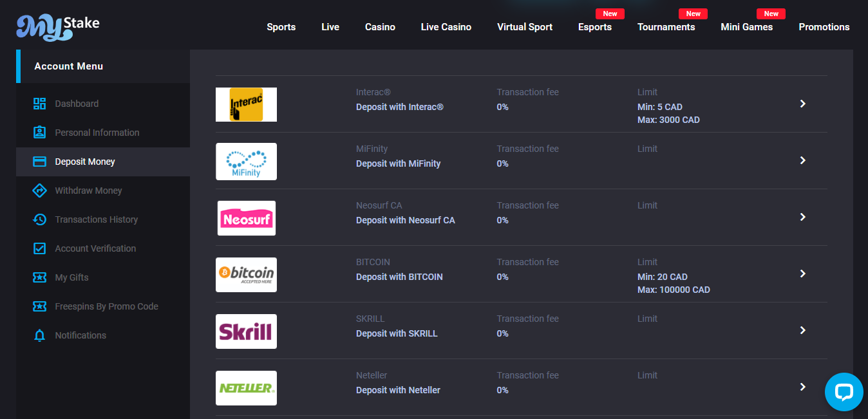Screen dimensions: 868x419
Task: Click 'Deposit with SKRILL' text
Action: (x=397, y=333)
